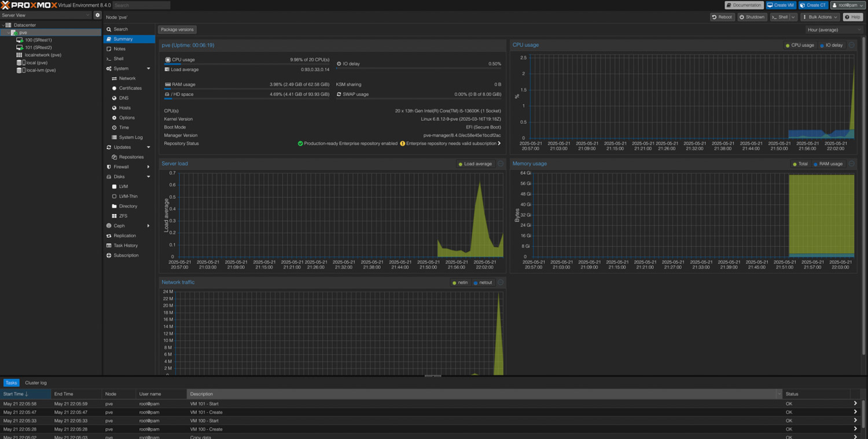The width and height of the screenshot is (868, 439).
Task: Open the Hour (average) timeframe dropdown
Action: tap(833, 29)
